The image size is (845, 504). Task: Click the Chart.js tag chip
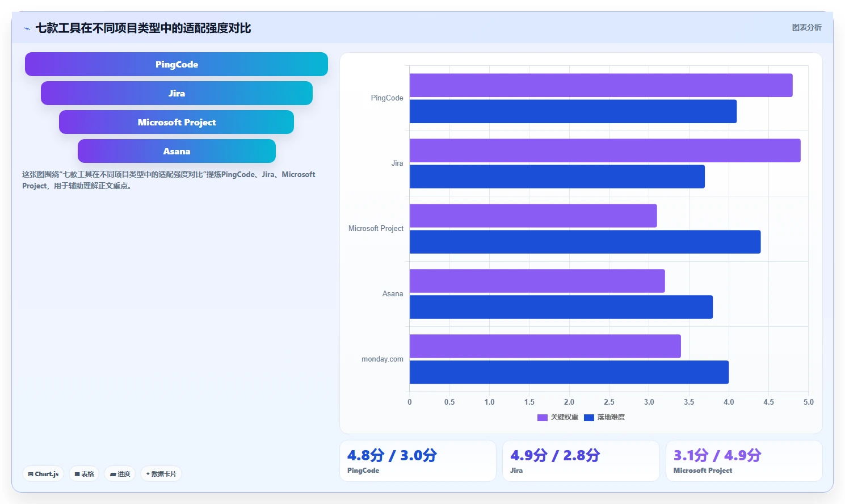pos(43,474)
